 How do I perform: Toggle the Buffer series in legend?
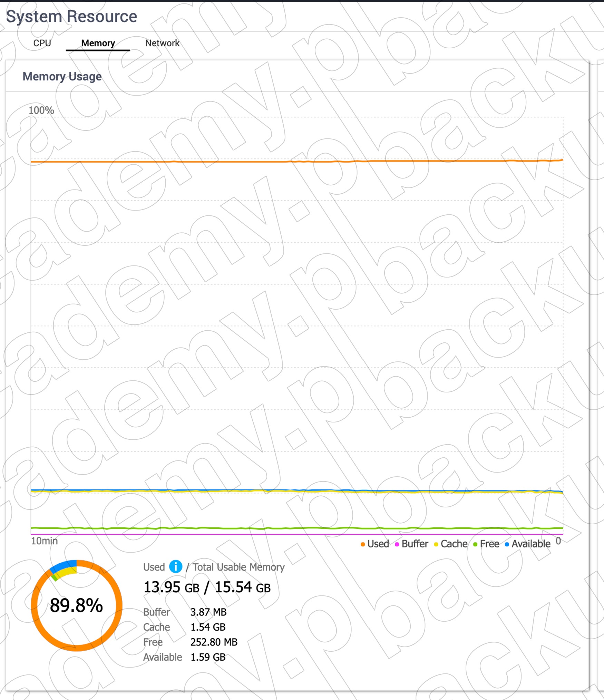click(x=411, y=544)
